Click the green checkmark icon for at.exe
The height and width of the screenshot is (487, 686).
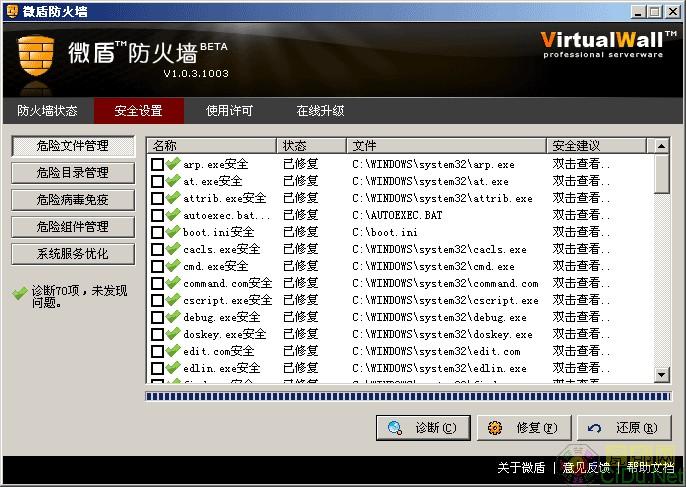pos(173,181)
